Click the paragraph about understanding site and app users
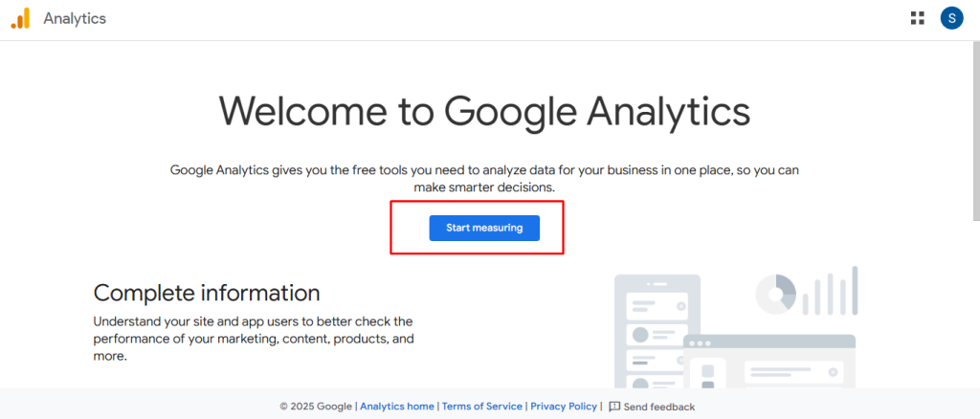 coord(254,339)
